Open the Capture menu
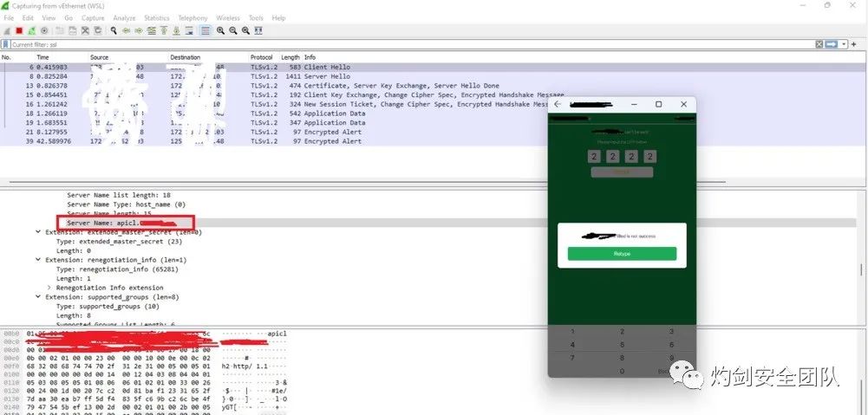Viewport: 868px width, 415px height. (x=93, y=18)
